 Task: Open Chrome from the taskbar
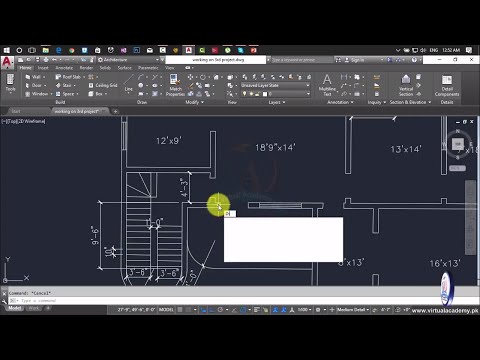coord(72,50)
